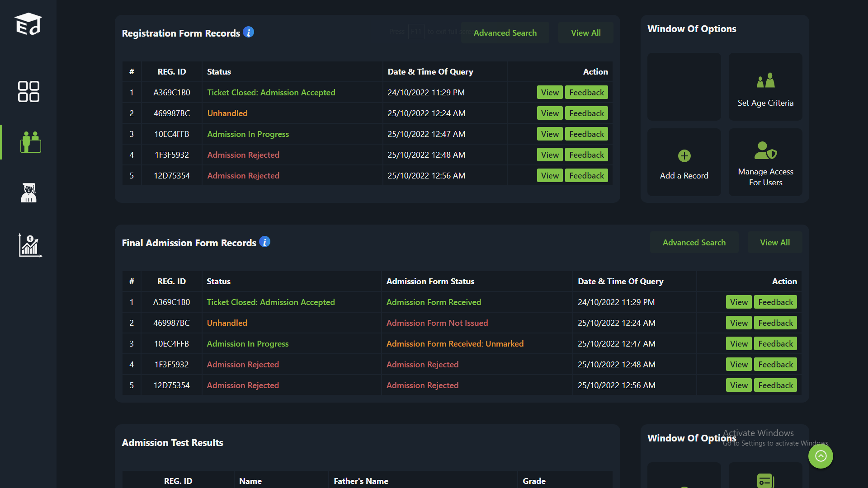Open the finance chart icon in sidebar

coord(30,245)
